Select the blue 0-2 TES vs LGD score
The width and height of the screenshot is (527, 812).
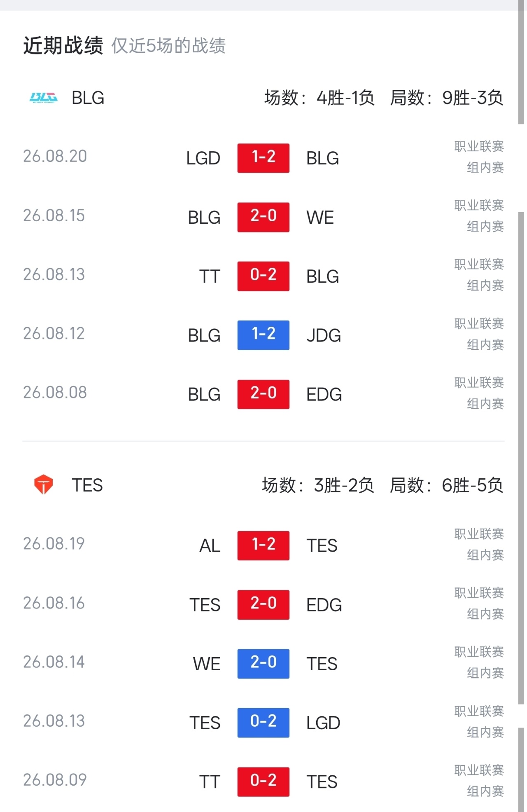point(263,723)
